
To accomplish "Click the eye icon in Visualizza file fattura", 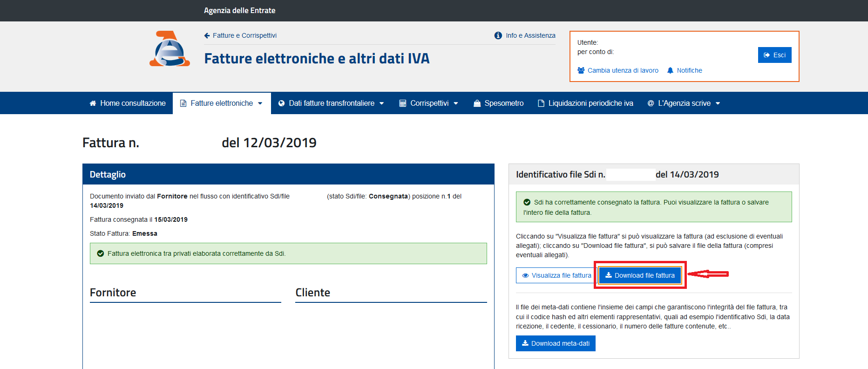I will point(525,275).
